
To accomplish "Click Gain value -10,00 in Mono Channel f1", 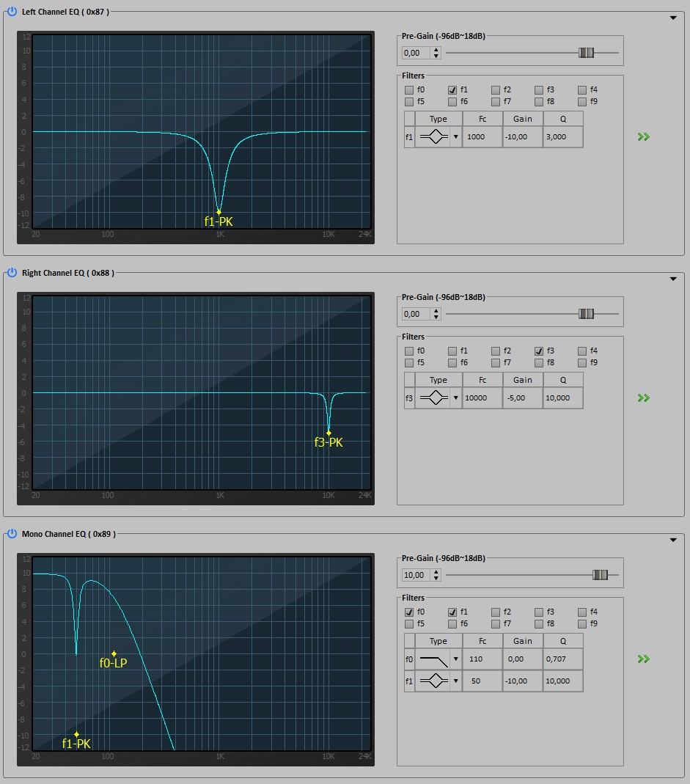I will 523,681.
